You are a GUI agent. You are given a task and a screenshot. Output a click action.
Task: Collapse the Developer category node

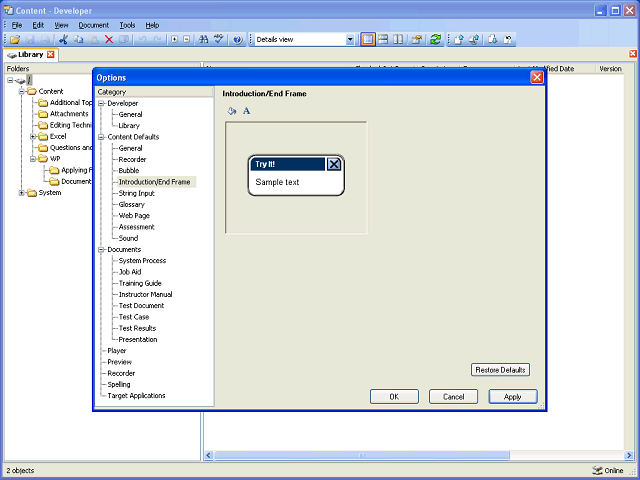click(101, 103)
